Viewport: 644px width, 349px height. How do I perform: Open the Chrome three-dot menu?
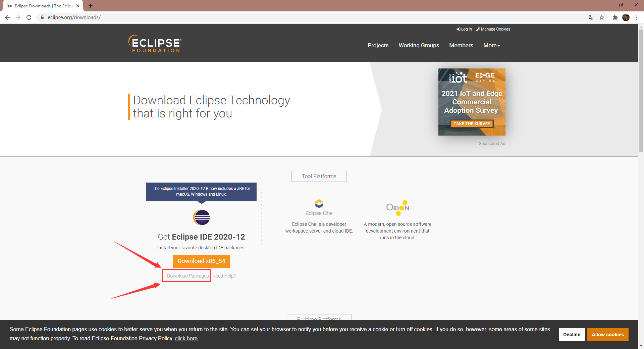point(637,17)
